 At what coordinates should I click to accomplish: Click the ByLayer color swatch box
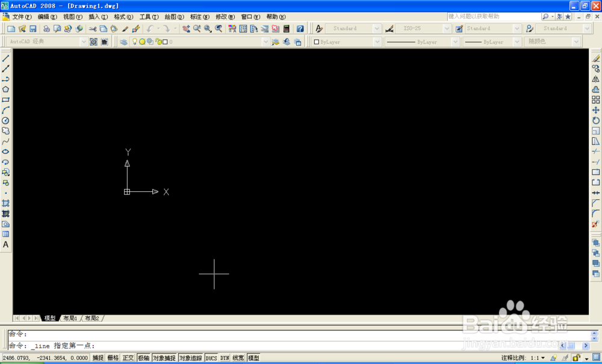[317, 42]
